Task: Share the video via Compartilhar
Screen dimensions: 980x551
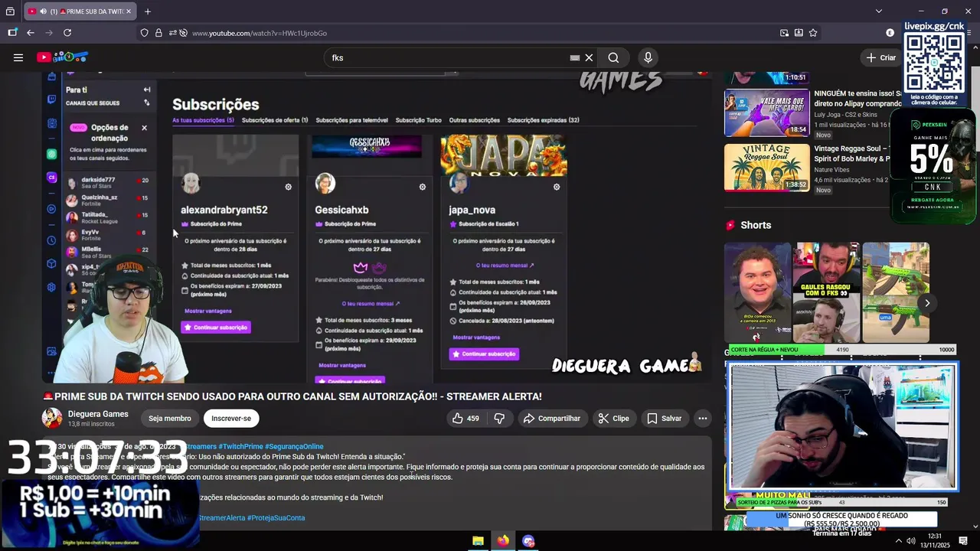Action: click(551, 419)
